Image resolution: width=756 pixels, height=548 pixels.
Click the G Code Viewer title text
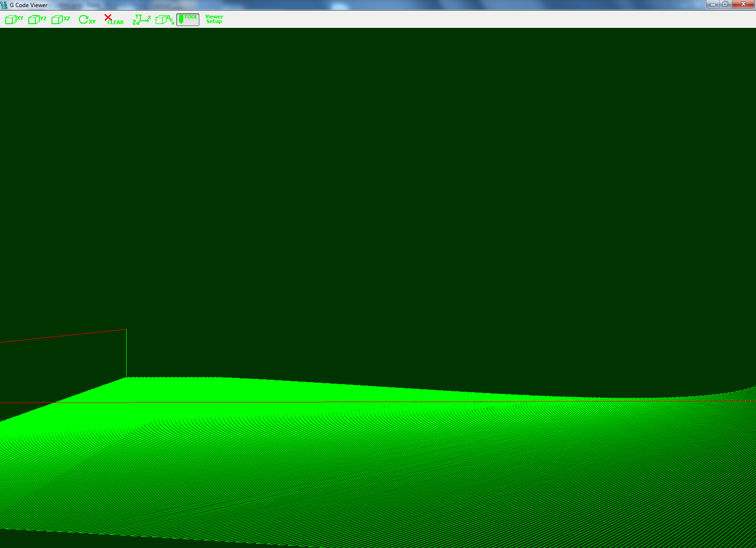pyautogui.click(x=29, y=5)
